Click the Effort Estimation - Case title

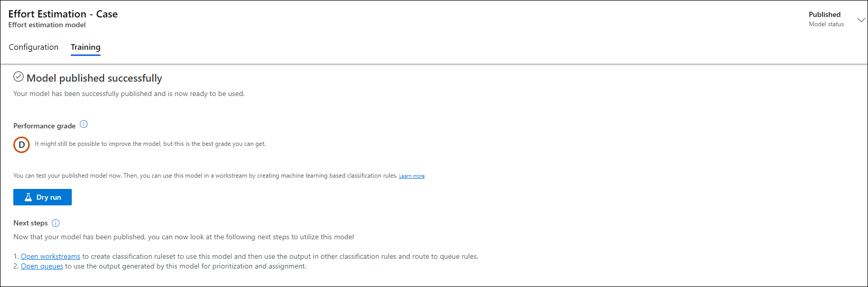click(63, 14)
